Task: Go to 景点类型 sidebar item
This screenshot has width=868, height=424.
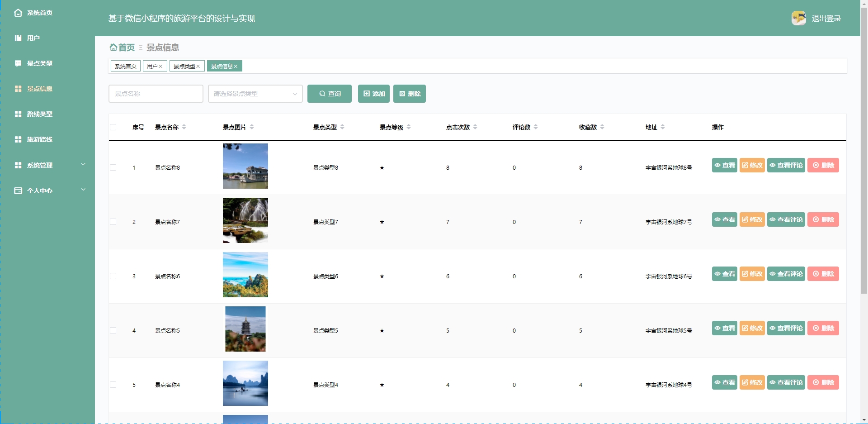Action: pyautogui.click(x=40, y=63)
